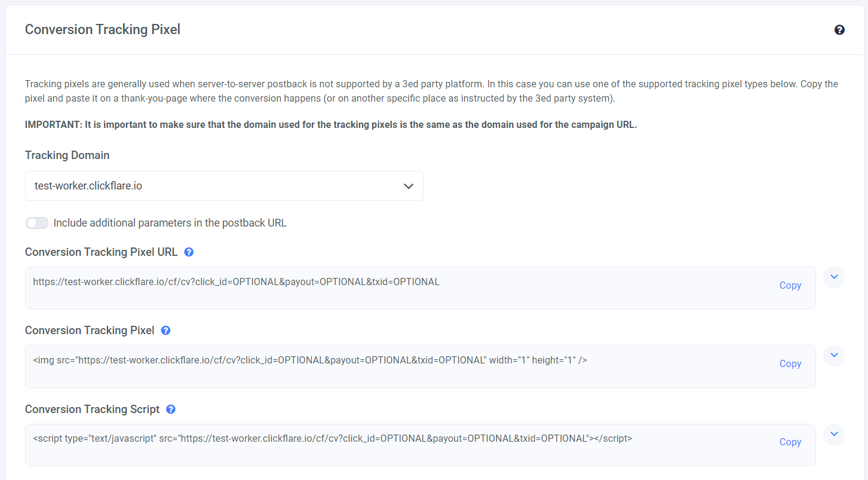Copy the Conversion Tracking Script code
The height and width of the screenshot is (480, 868).
(x=790, y=442)
